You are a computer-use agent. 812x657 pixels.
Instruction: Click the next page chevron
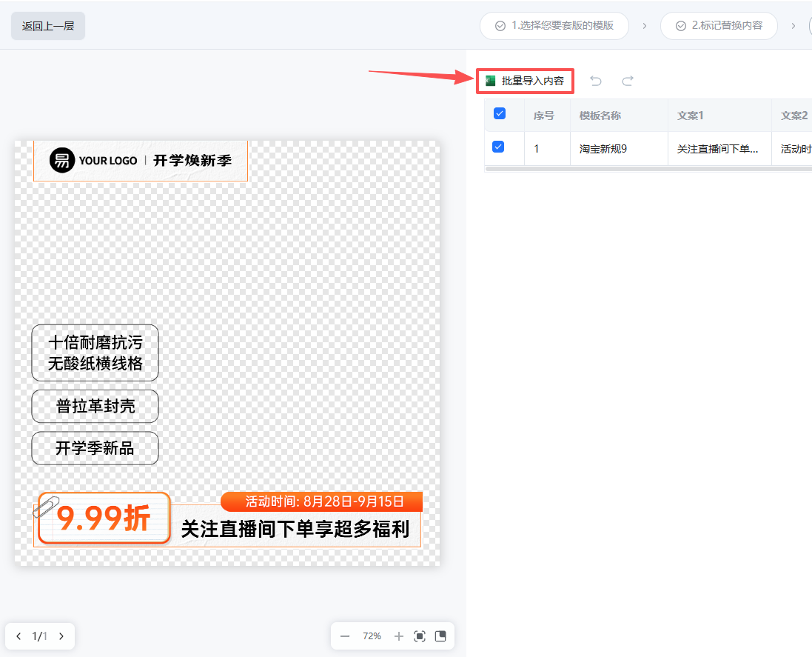(61, 636)
